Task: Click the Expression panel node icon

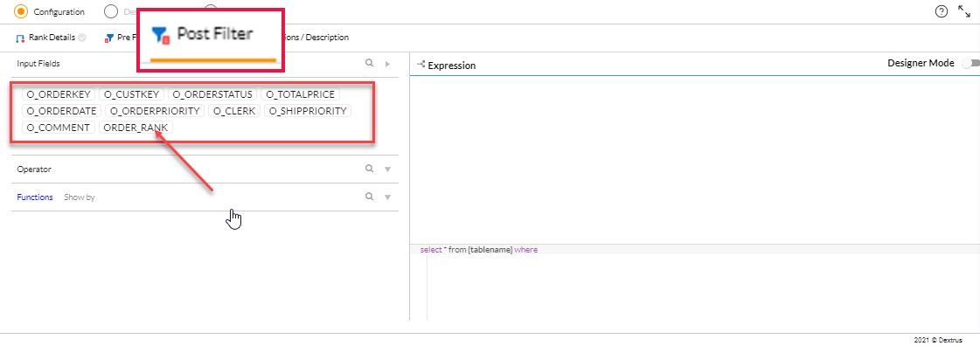Action: click(420, 65)
